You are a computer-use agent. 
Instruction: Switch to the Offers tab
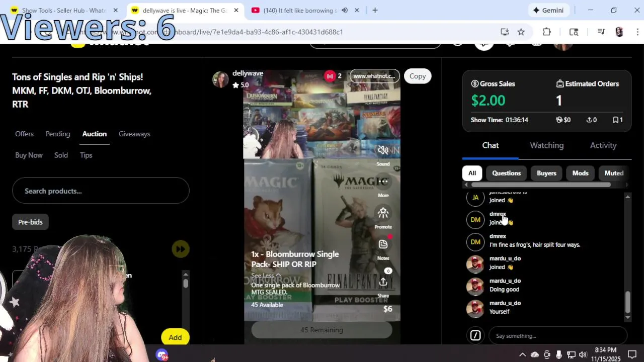tap(24, 134)
